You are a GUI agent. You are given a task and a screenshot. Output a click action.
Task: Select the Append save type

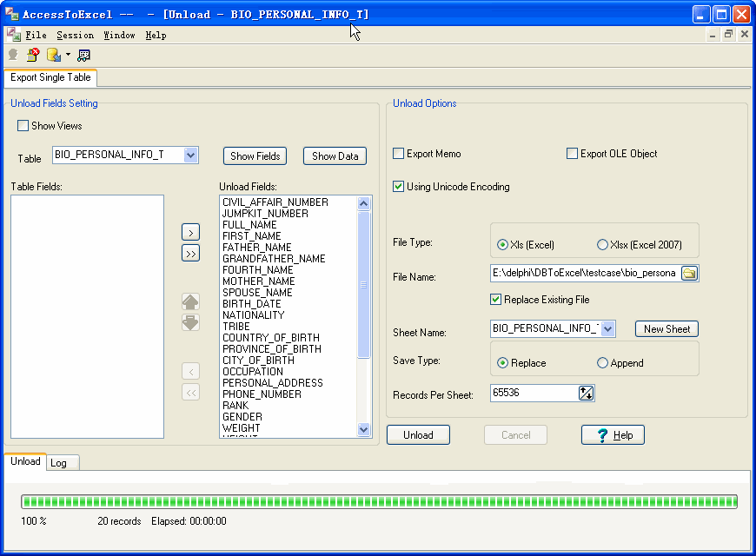pyautogui.click(x=603, y=363)
